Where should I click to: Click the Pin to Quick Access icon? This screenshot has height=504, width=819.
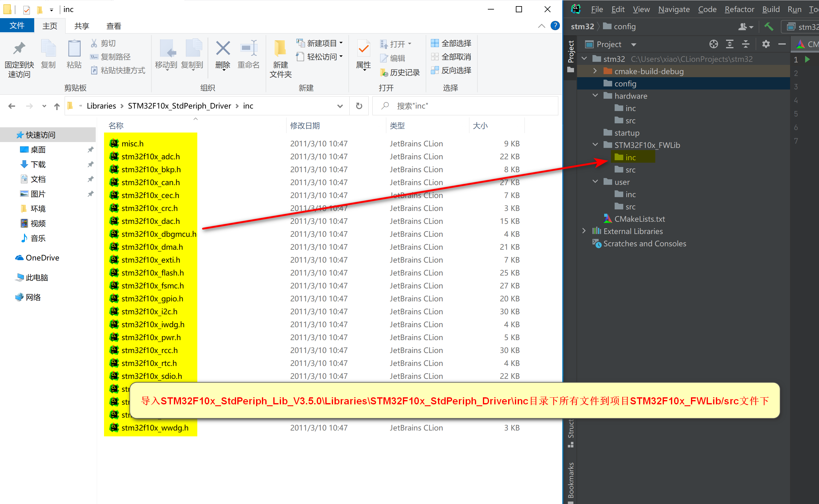pyautogui.click(x=19, y=49)
